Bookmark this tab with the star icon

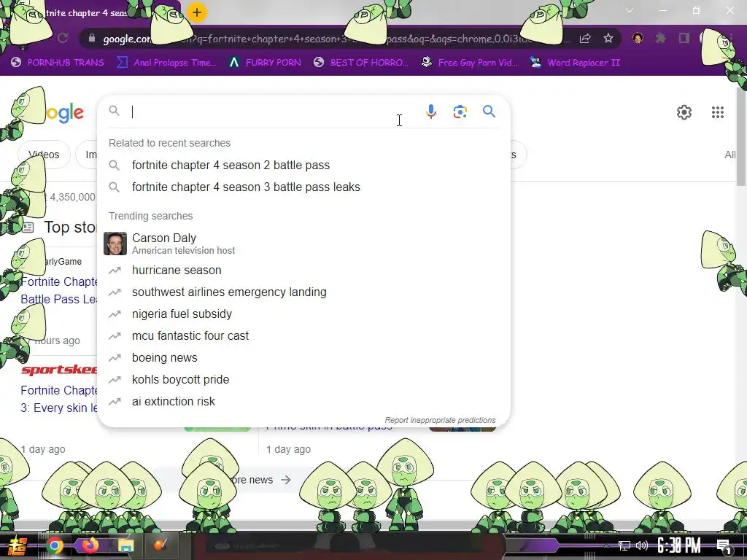pyautogui.click(x=608, y=39)
